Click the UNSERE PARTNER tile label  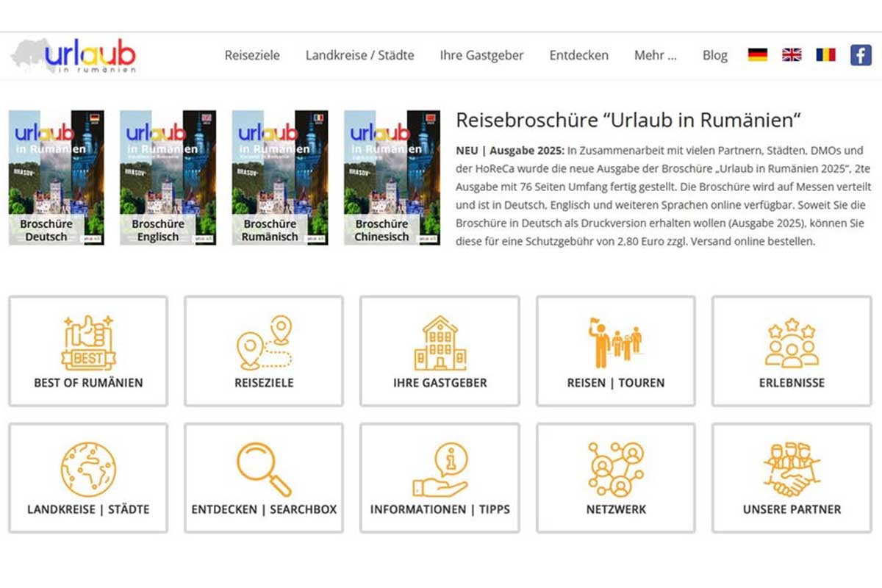click(x=792, y=509)
